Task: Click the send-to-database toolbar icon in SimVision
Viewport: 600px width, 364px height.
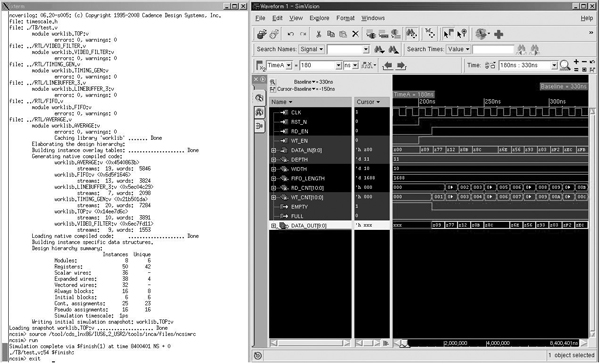Action: (x=261, y=34)
